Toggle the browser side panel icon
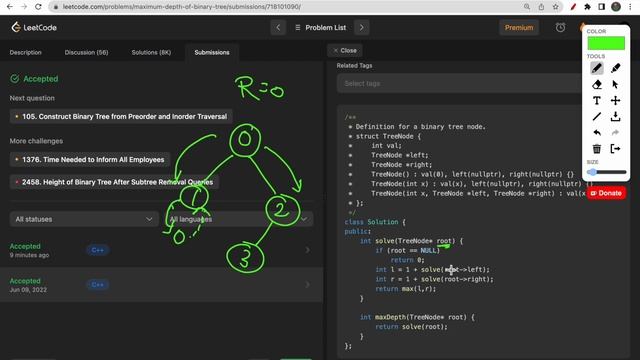Screen dimensions: 640x360 point(602,7)
